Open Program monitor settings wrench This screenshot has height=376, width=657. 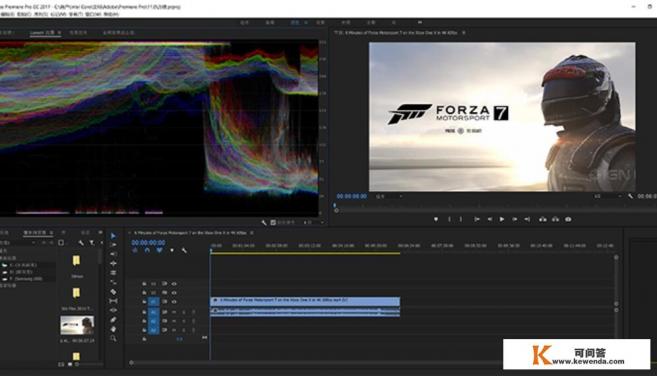pos(630,196)
